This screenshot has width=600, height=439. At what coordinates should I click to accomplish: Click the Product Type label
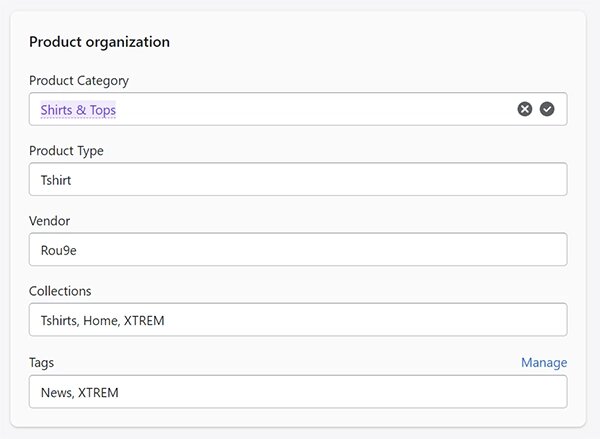(66, 151)
